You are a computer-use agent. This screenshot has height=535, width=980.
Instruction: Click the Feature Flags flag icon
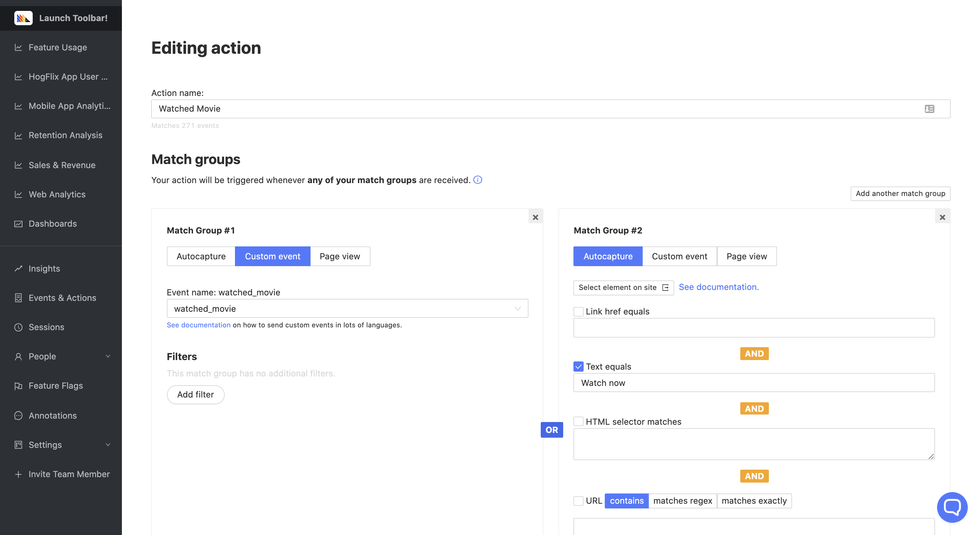click(x=18, y=386)
